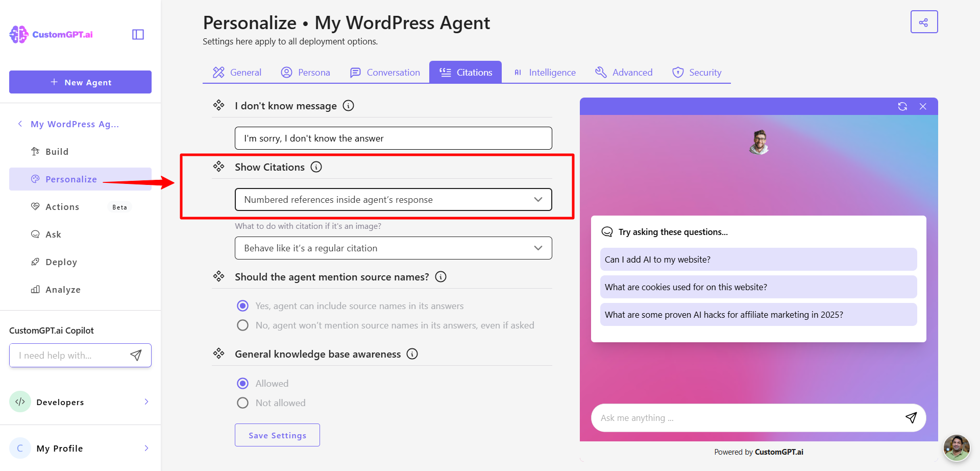Refresh the chat preview
Image resolution: width=980 pixels, height=471 pixels.
[902, 106]
